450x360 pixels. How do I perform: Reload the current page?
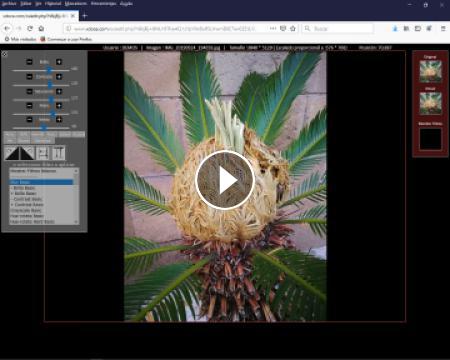click(x=30, y=29)
